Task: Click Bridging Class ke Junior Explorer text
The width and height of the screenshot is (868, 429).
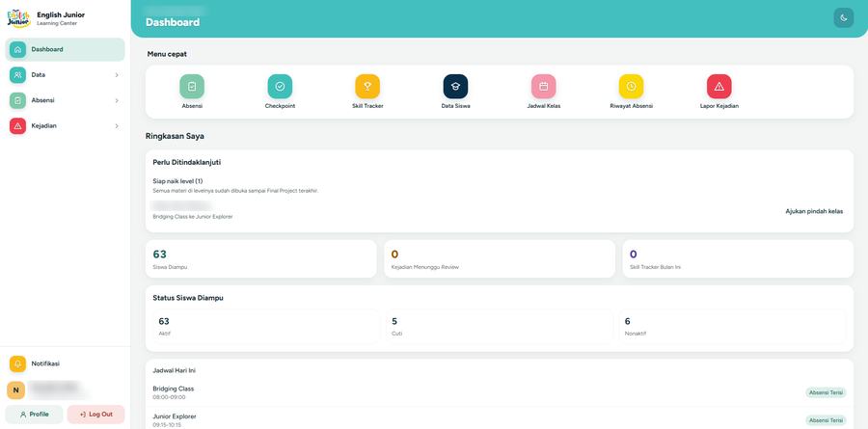Action: tap(193, 217)
